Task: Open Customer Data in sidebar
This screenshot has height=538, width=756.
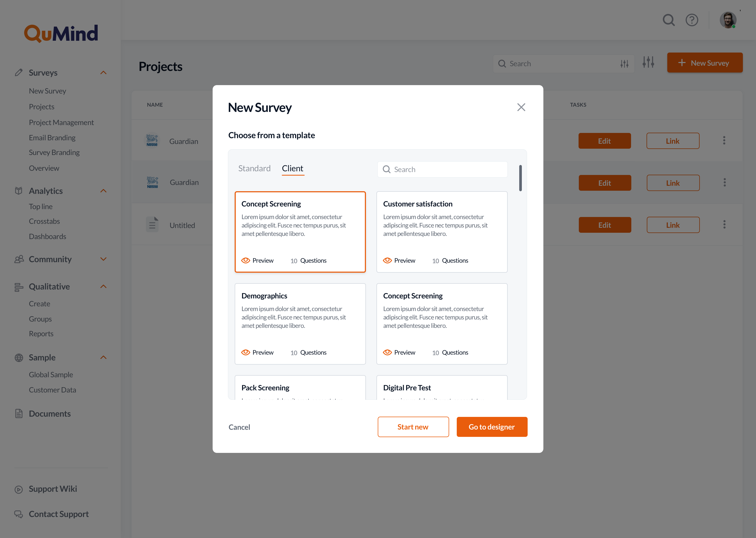Action: (x=52, y=390)
